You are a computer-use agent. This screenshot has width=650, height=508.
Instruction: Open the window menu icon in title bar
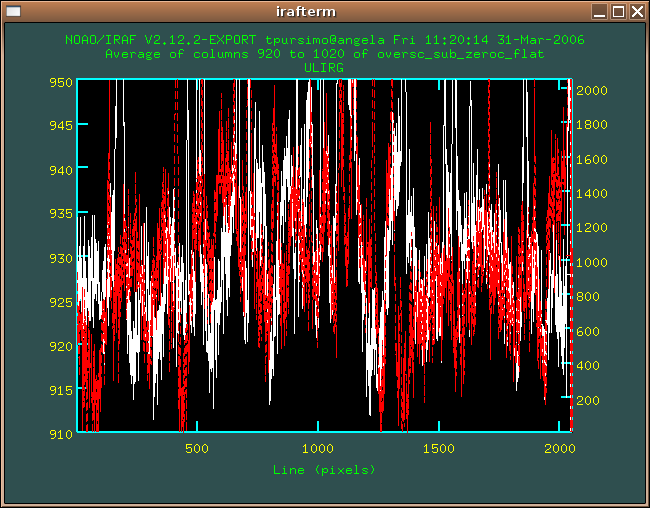[13, 12]
